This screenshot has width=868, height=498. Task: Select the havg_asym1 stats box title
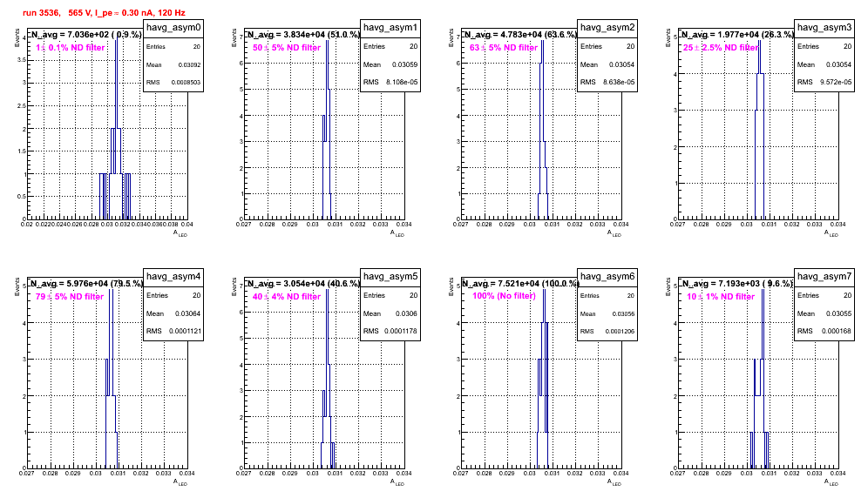point(390,27)
